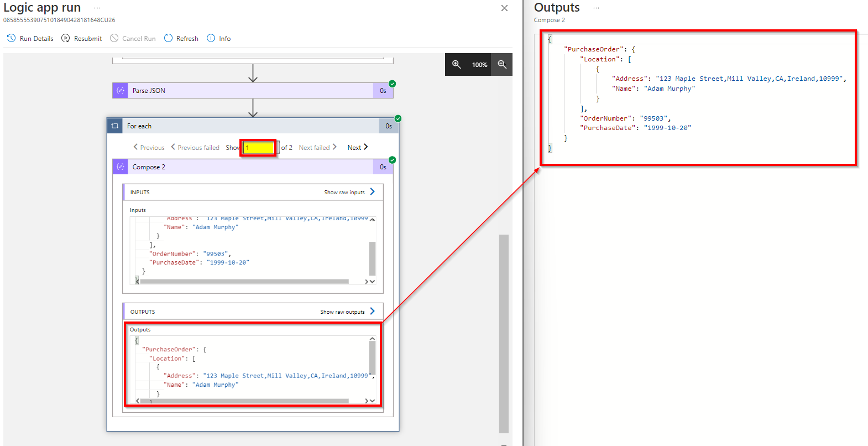Refresh the logic app run
Viewport: 868px width, 446px height.
(x=181, y=39)
